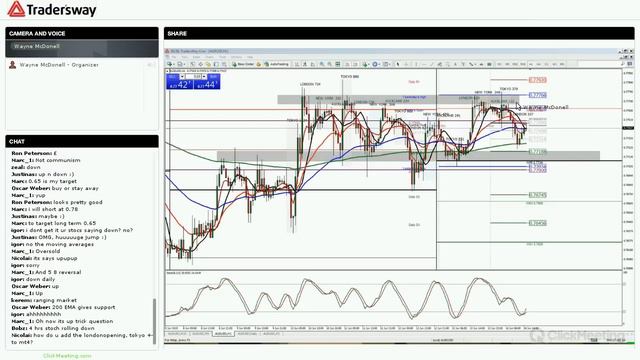Open the Strategy Tester toolbar icon
Screen dimensions: 640x360
(x=224, y=64)
